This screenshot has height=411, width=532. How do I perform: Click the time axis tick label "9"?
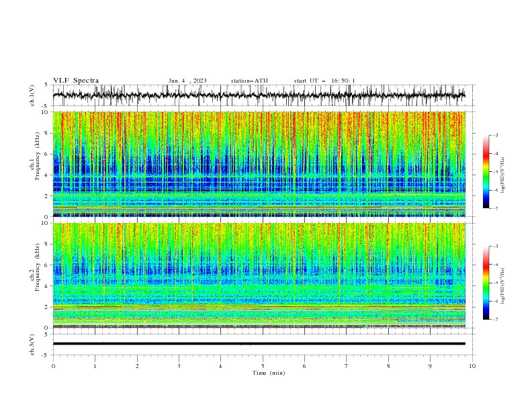[430, 366]
